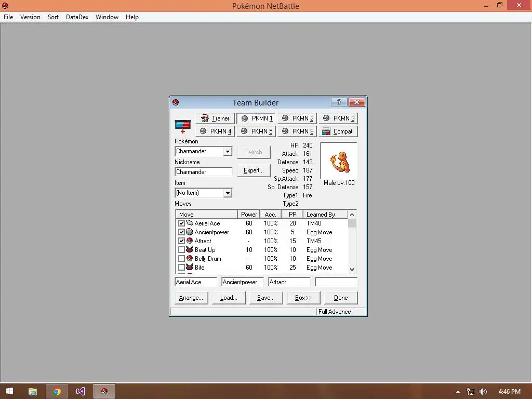Click the volume icon in system tray
The image size is (532, 399).
pyautogui.click(x=483, y=392)
